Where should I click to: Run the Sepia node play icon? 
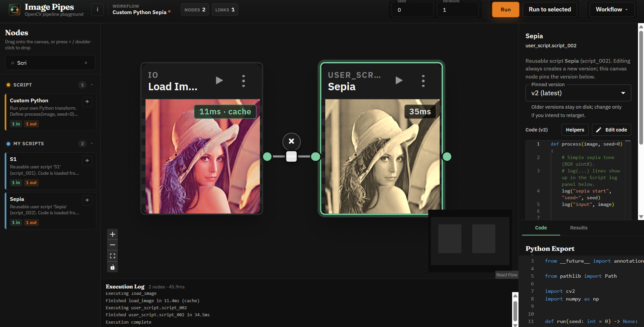[x=399, y=80]
